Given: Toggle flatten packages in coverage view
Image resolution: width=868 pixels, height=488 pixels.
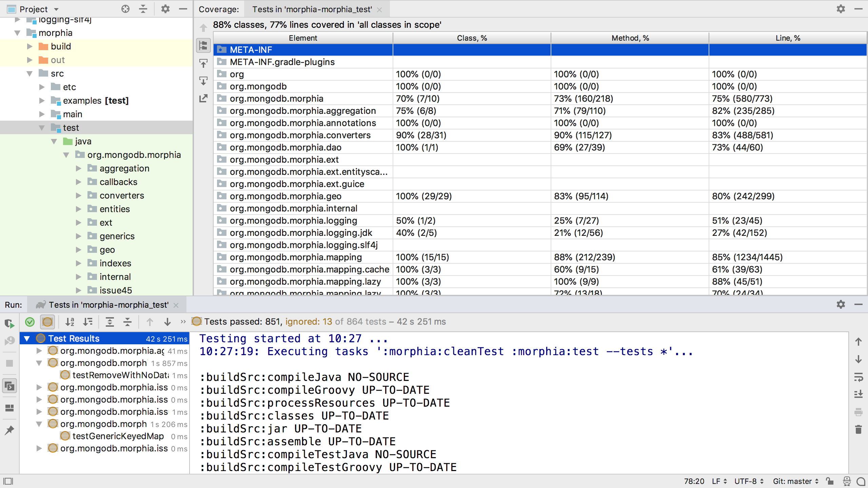Looking at the screenshot, I should tap(203, 45).
